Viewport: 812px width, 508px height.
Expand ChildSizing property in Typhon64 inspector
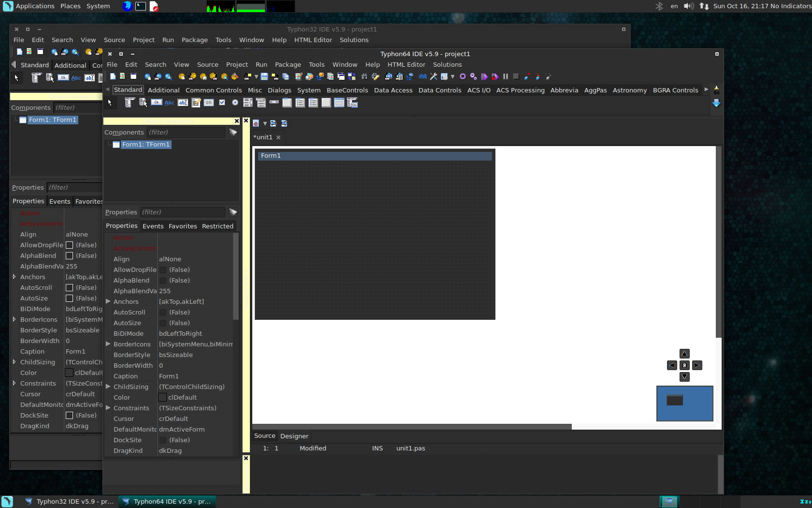[x=108, y=387]
